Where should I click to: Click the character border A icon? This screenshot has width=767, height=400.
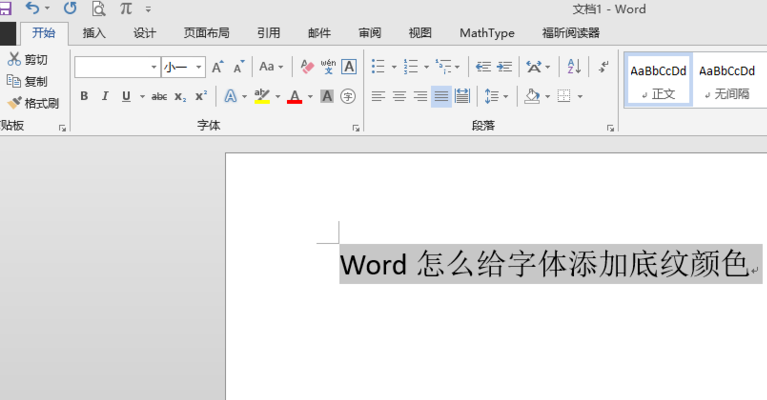349,67
